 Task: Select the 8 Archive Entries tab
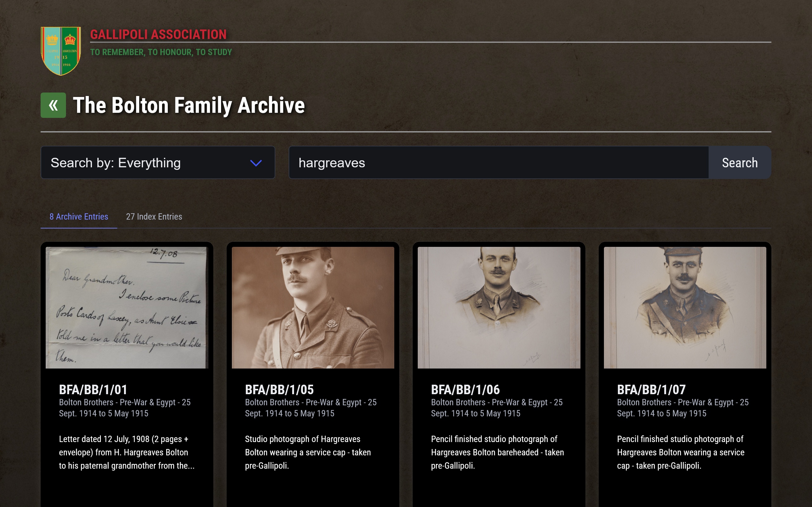(79, 217)
